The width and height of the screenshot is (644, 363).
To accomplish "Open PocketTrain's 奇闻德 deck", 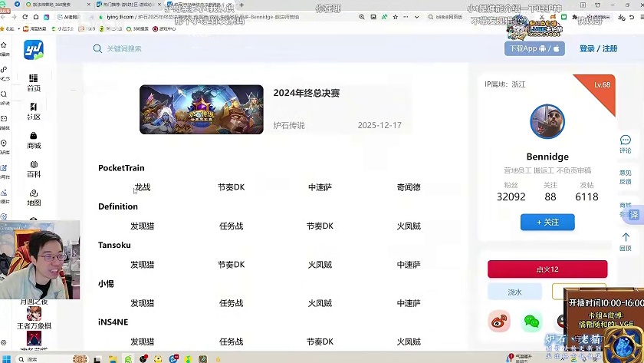I will pyautogui.click(x=408, y=187).
